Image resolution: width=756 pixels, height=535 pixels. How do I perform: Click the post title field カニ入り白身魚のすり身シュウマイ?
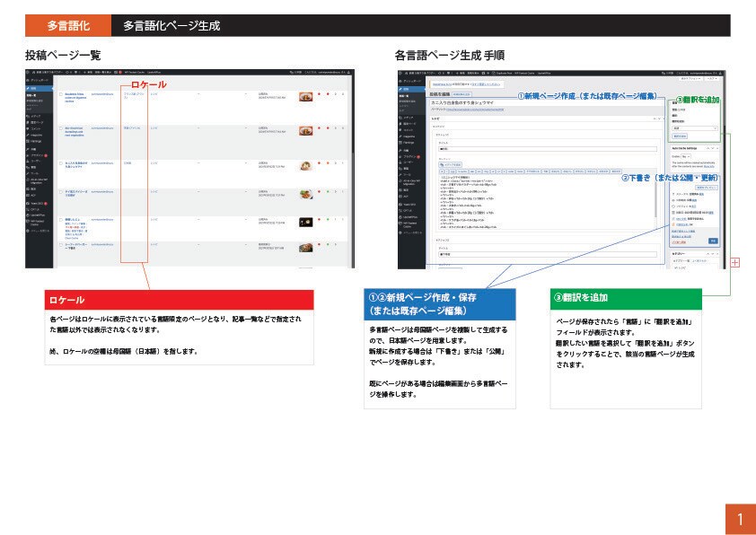(547, 102)
